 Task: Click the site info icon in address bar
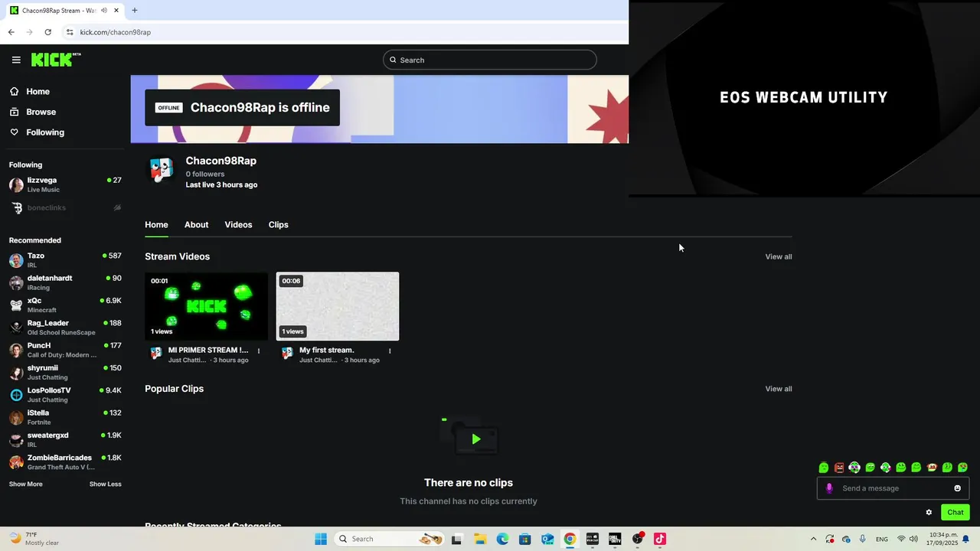click(70, 32)
